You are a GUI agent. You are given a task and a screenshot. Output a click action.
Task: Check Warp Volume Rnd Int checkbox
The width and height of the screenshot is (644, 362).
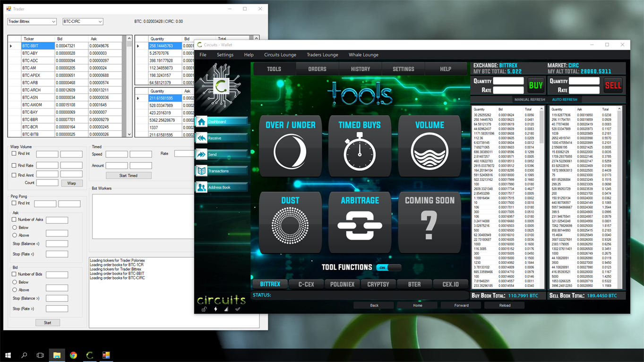14,153
